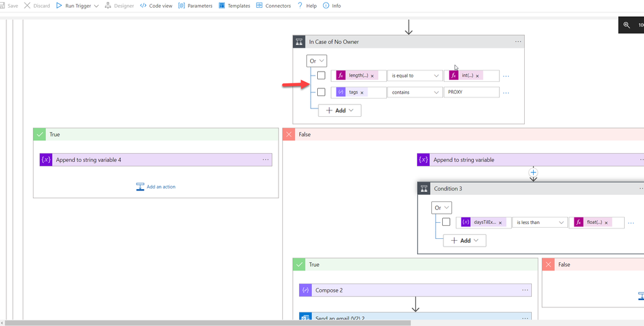Show workflow Info
The width and height of the screenshot is (644, 326).
pos(332,6)
